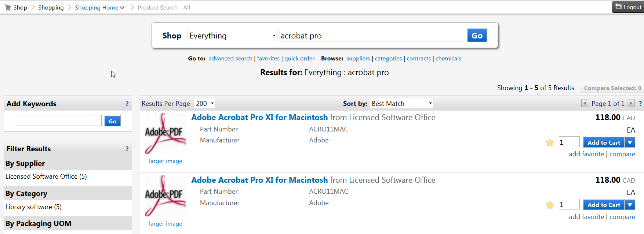The width and height of the screenshot is (644, 234).
Task: Go to the next results page arrow
Action: [x=630, y=103]
